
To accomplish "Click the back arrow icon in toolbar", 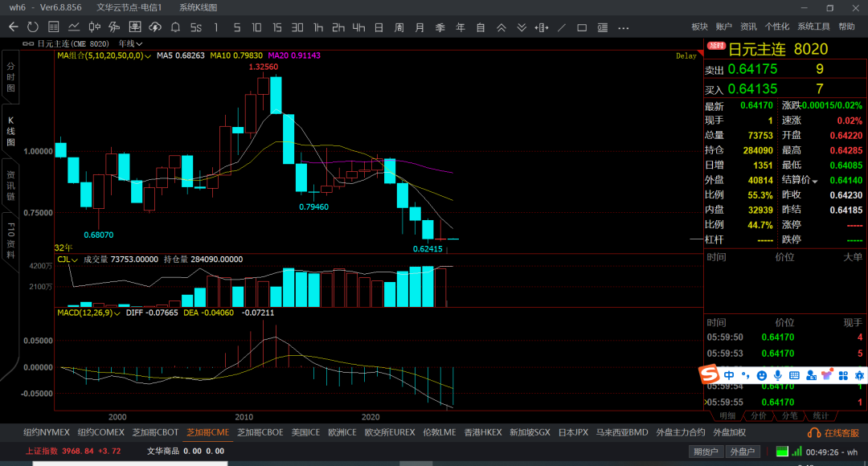I will tap(13, 27).
